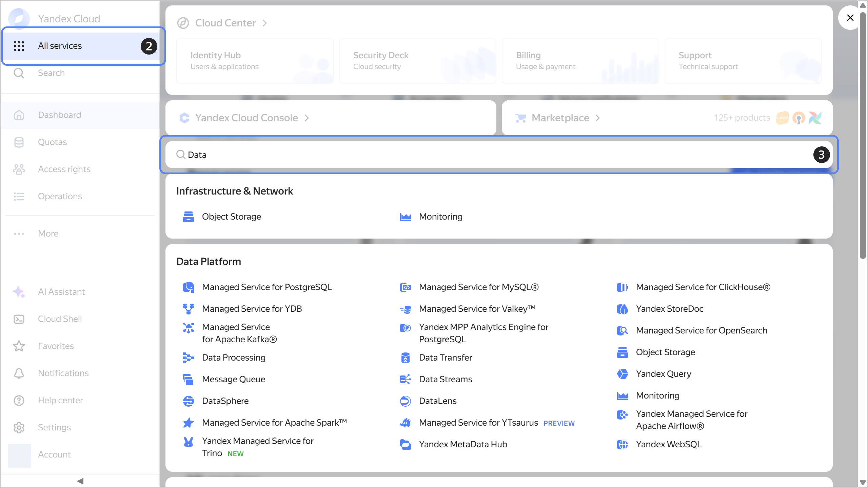Image resolution: width=868 pixels, height=488 pixels.
Task: Open the Quotas menu item
Action: [x=52, y=142]
